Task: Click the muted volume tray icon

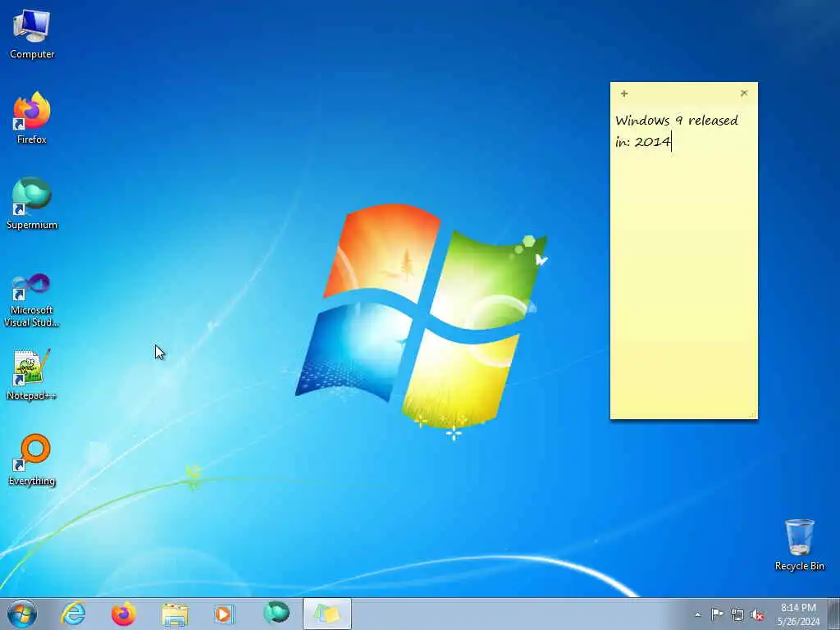Action: (757, 615)
